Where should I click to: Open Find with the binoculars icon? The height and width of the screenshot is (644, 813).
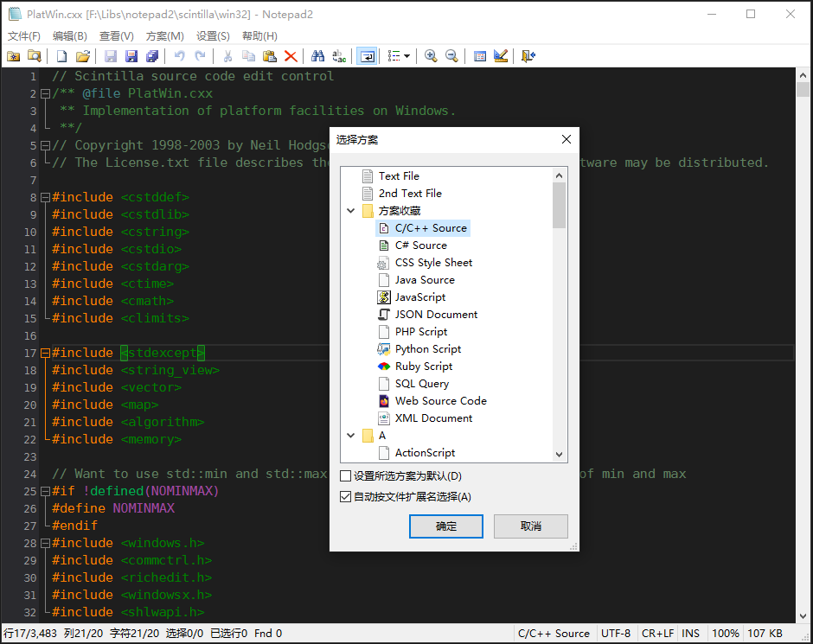point(318,55)
